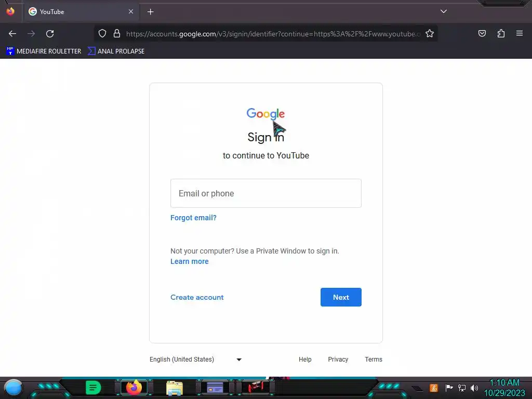View site security lock info
This screenshot has width=532, height=399.
click(x=117, y=33)
